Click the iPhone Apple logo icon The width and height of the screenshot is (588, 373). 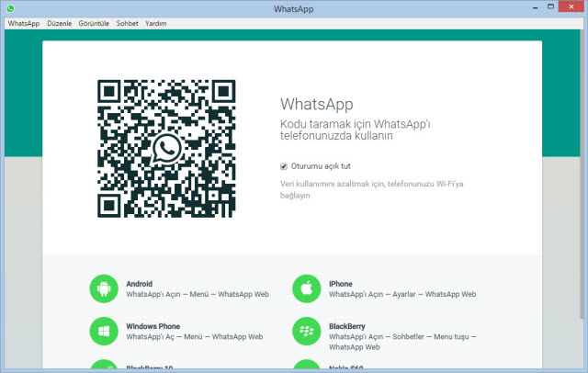click(307, 288)
